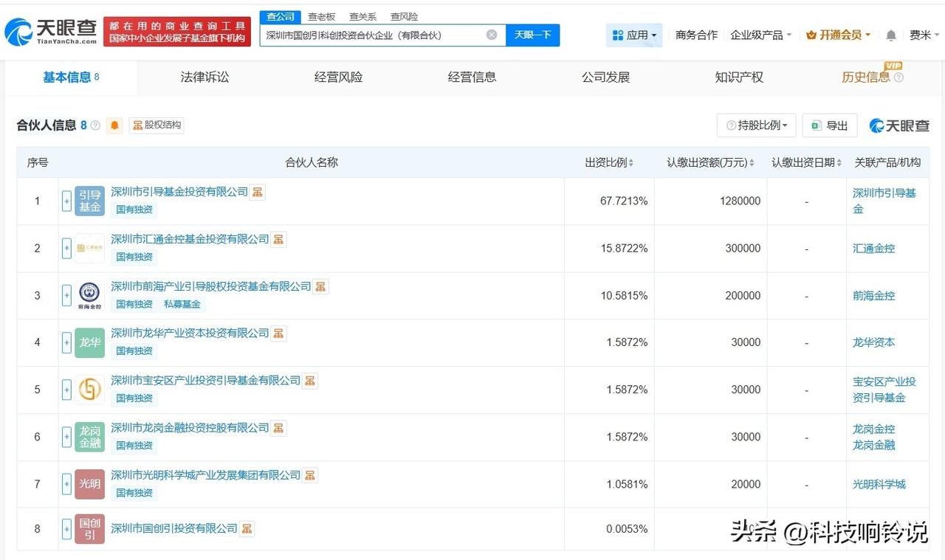Screen dimensions: 945x560
Task: Open 光明科学城 related institution link
Action: pos(879,484)
